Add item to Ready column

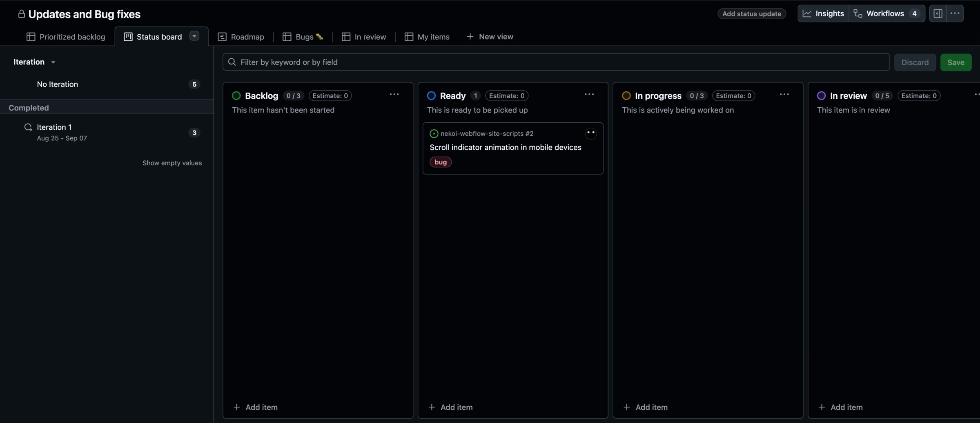450,407
